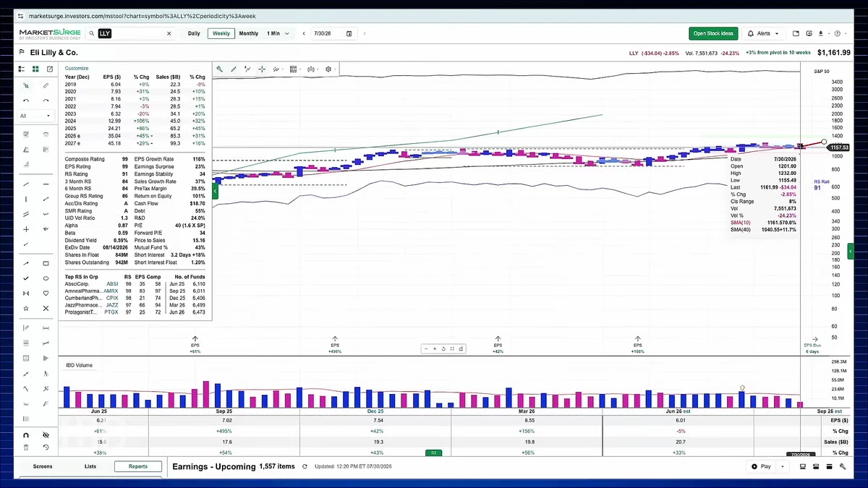
Task: Open the All filter dropdown in sidebar
Action: click(36, 116)
